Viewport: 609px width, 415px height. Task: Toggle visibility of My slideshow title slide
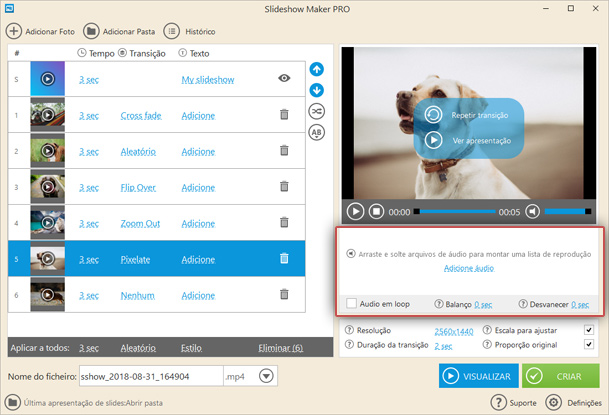[284, 78]
